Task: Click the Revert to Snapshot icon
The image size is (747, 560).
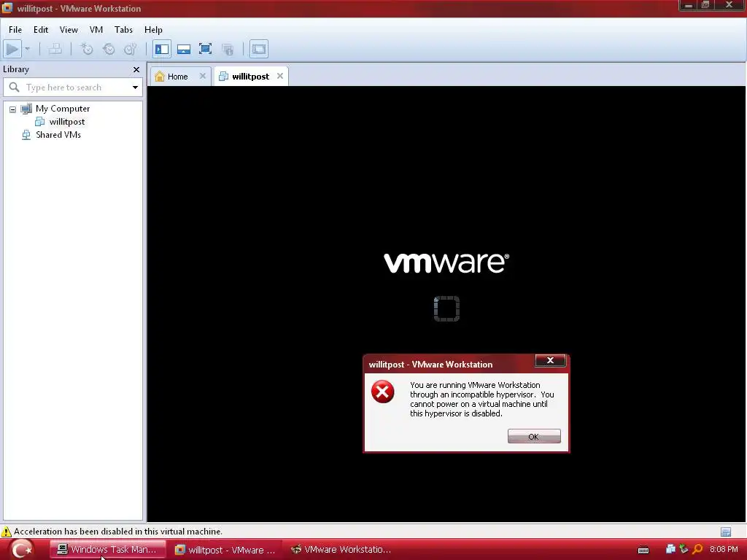Action: tap(109, 49)
